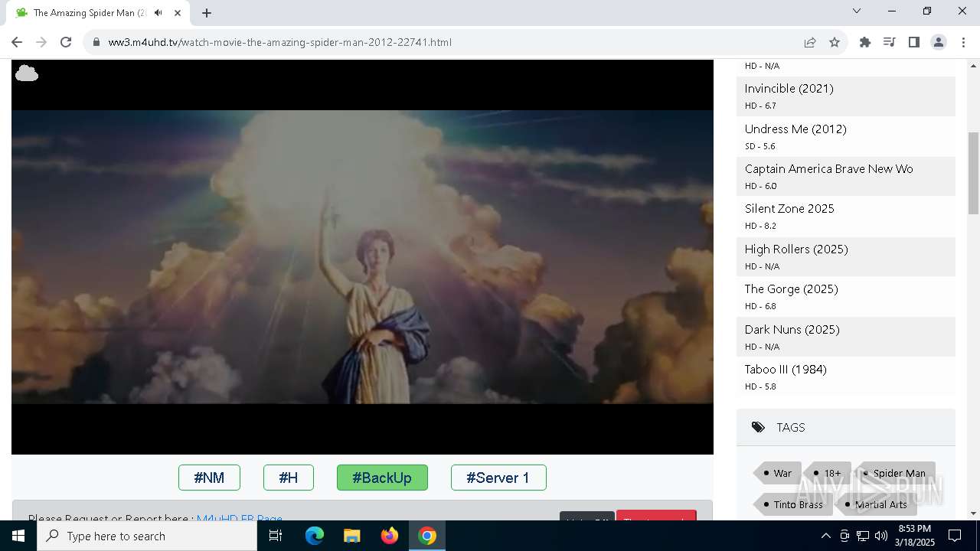Toggle browser side panel
980x551 pixels.
(x=914, y=42)
